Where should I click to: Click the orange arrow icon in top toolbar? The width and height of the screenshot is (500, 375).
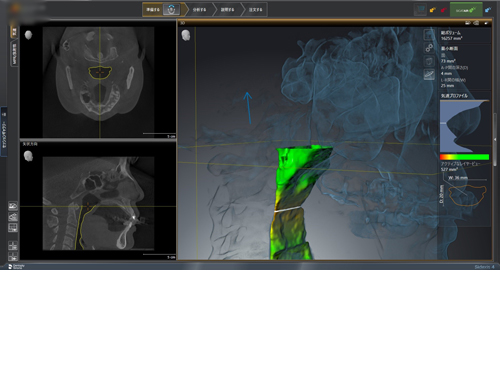pyautogui.click(x=432, y=10)
